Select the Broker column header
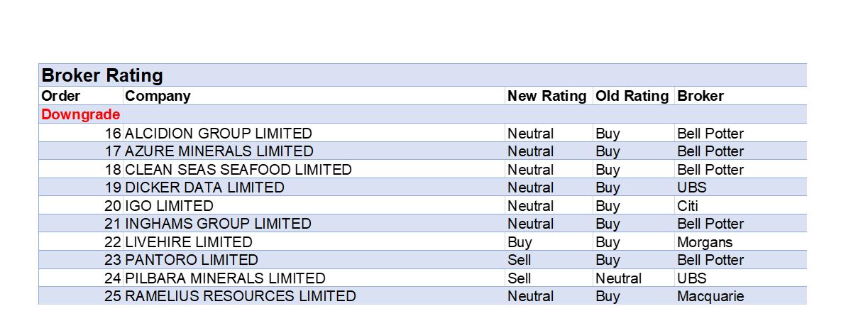This screenshot has width=868, height=326. coord(700,96)
